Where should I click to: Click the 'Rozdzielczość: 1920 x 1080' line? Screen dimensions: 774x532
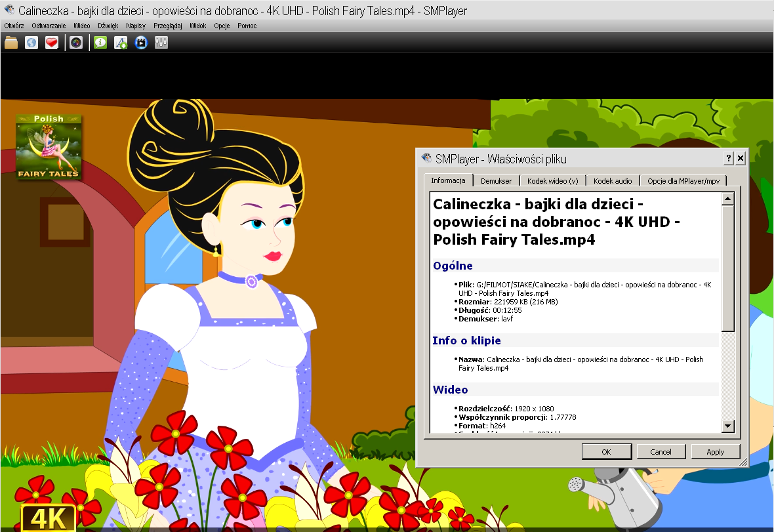(x=506, y=409)
